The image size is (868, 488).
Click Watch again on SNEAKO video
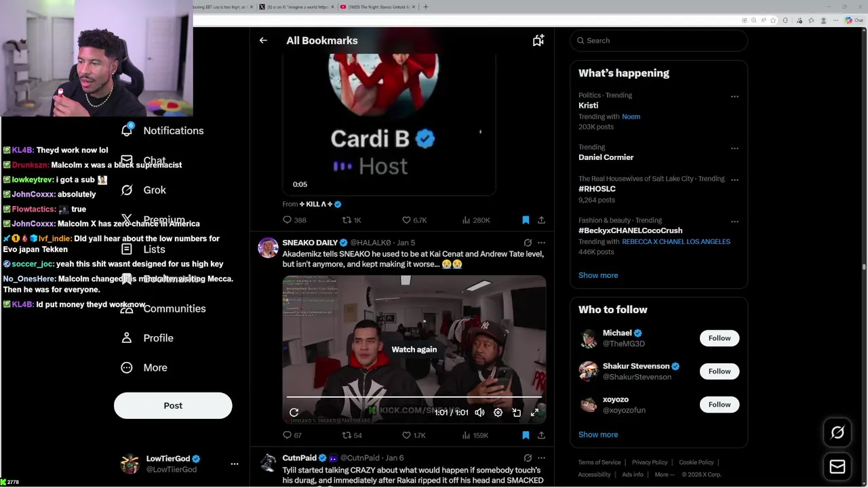(414, 349)
